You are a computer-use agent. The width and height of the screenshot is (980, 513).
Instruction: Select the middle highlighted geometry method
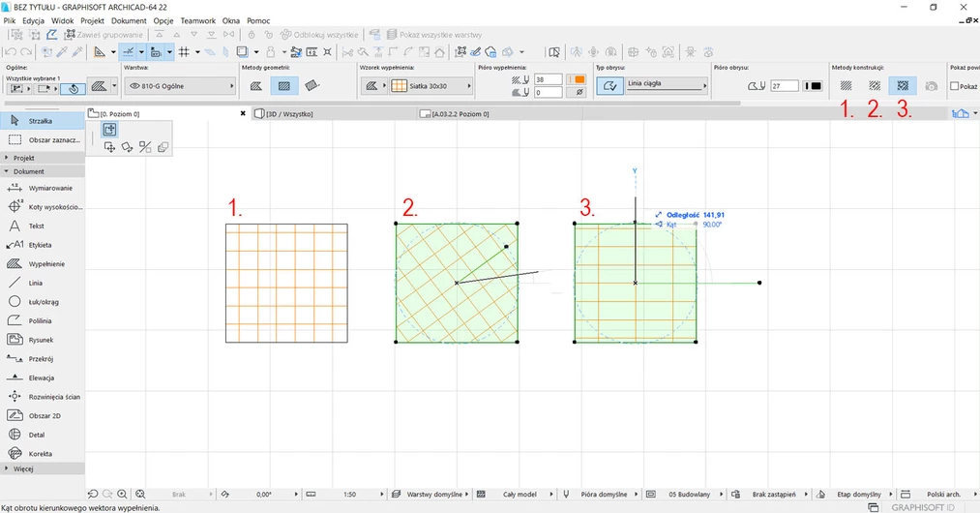coord(284,86)
